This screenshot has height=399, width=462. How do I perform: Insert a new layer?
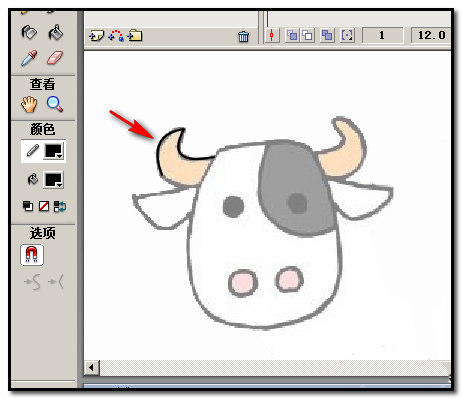pos(96,36)
